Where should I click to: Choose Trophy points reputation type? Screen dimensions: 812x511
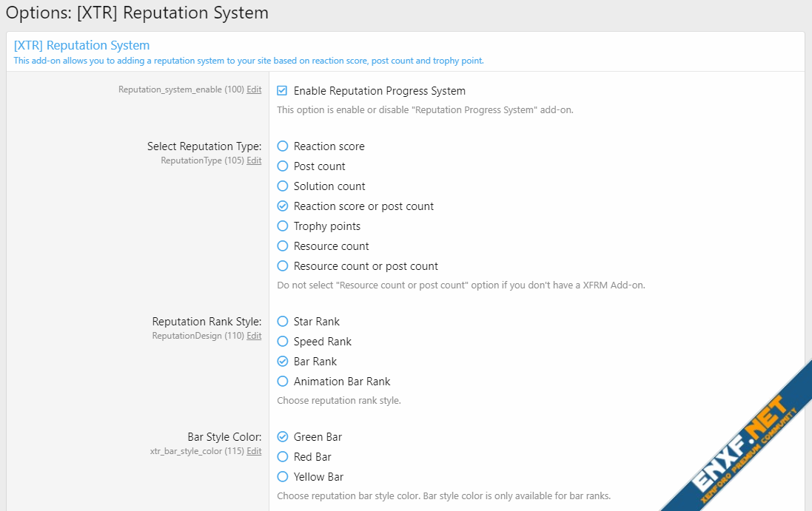(282, 226)
